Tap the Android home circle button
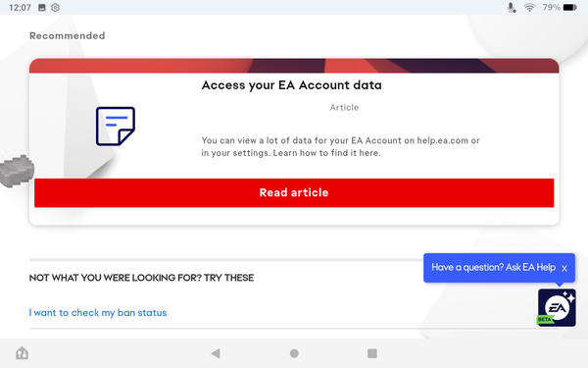The image size is (588, 368). pos(294,353)
